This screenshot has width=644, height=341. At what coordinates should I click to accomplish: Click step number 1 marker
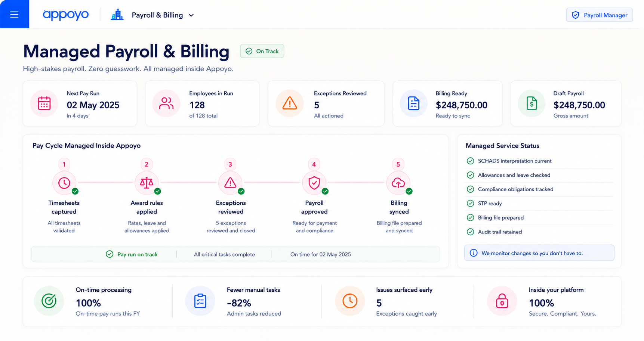tap(64, 164)
